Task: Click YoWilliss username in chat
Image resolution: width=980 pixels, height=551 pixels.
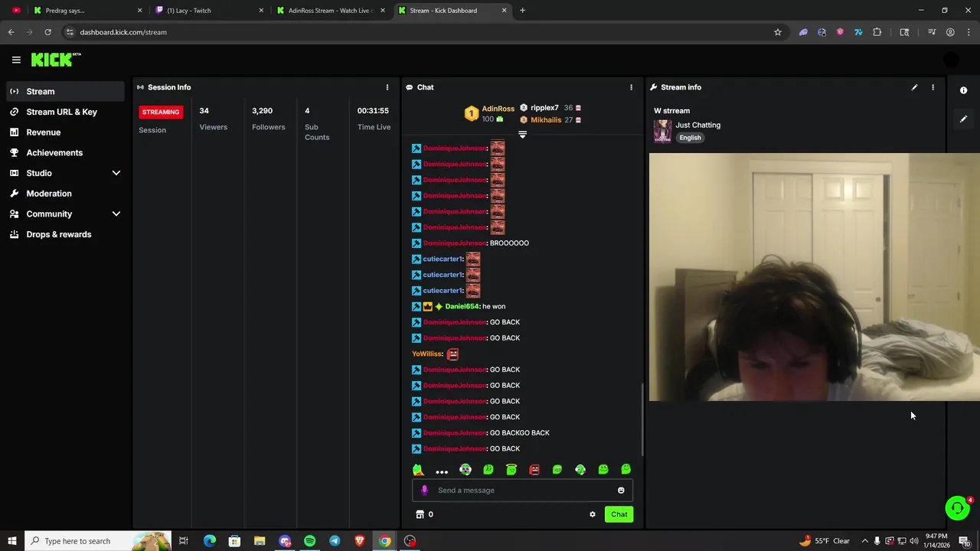Action: coord(427,354)
